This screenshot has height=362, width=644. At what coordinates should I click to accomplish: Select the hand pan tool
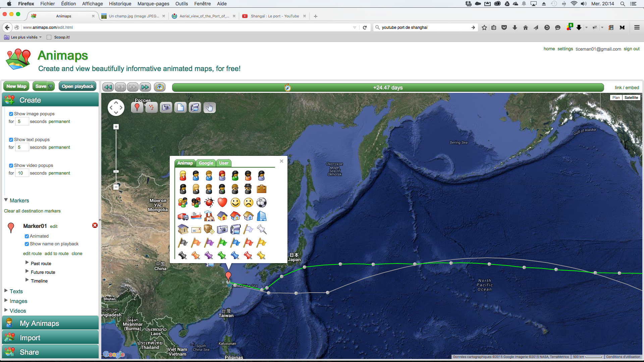209,107
